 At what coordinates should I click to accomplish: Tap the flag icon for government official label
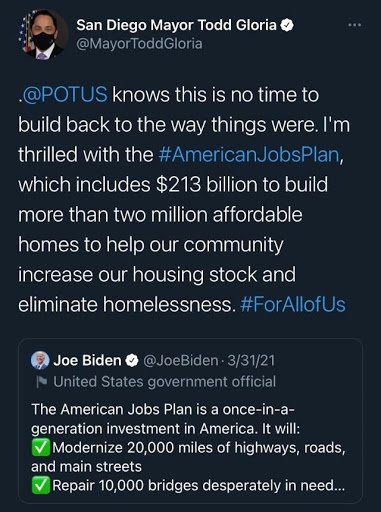(x=42, y=382)
